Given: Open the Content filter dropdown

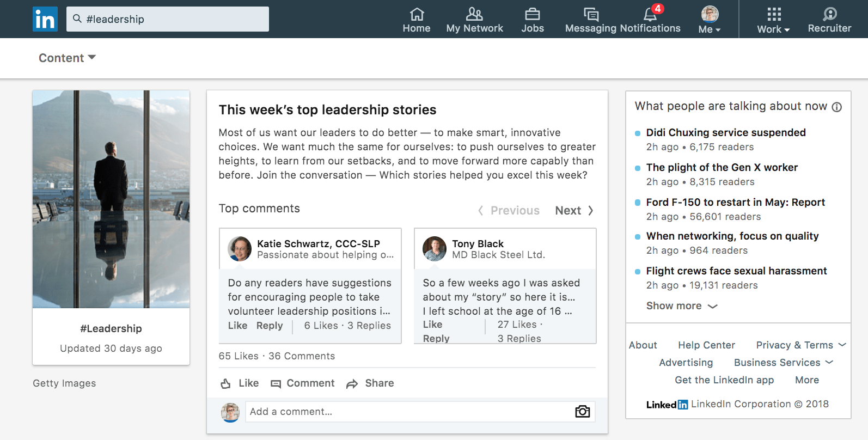Looking at the screenshot, I should pyautogui.click(x=67, y=58).
